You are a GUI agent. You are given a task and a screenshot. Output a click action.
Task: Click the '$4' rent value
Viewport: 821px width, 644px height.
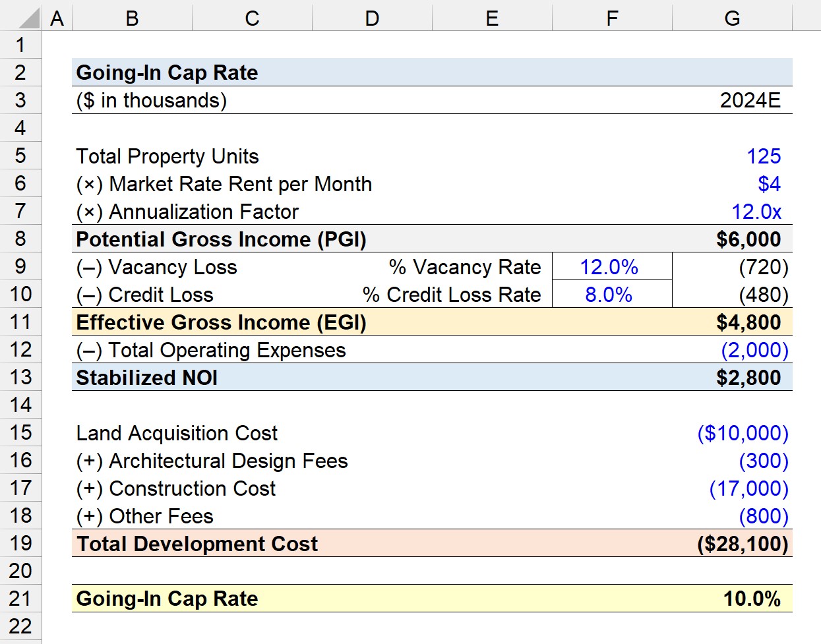[770, 184]
